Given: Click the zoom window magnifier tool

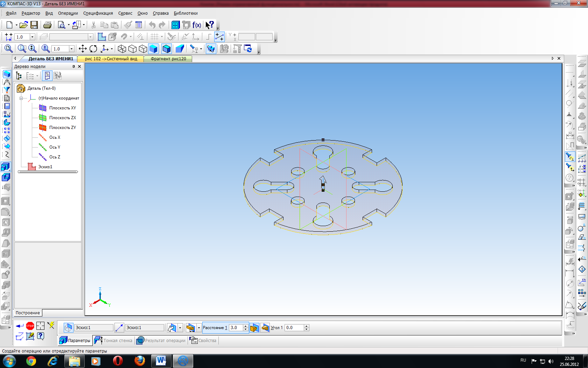Looking at the screenshot, I should (22, 49).
